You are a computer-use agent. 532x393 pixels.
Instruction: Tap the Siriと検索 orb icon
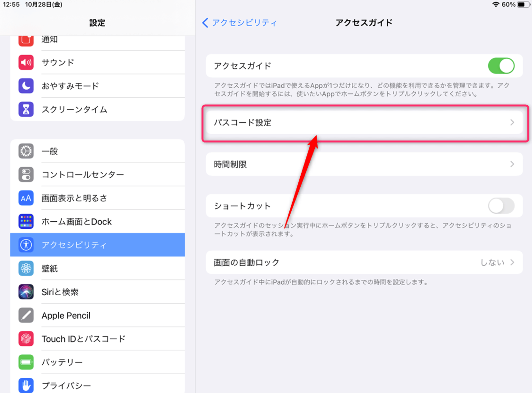[x=26, y=292]
